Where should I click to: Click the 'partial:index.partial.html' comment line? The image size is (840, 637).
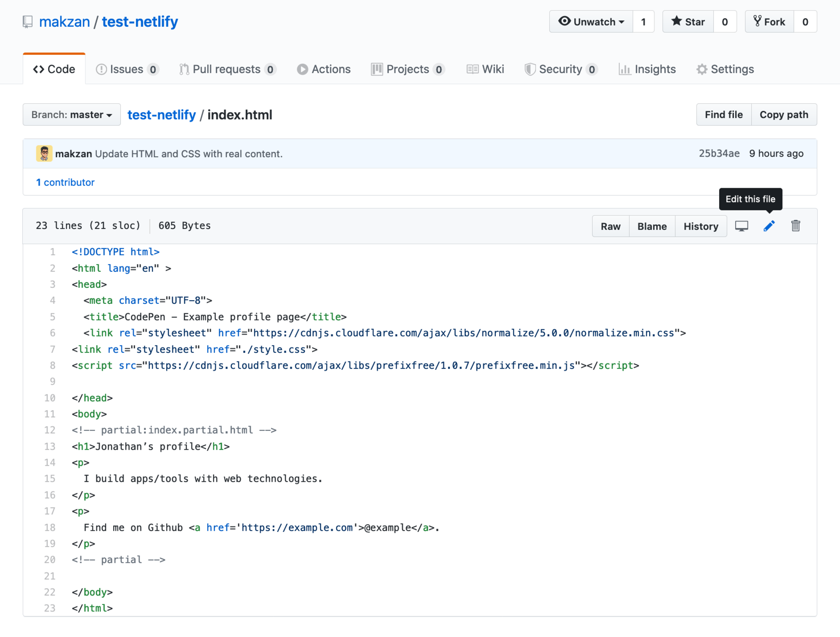[x=174, y=430]
